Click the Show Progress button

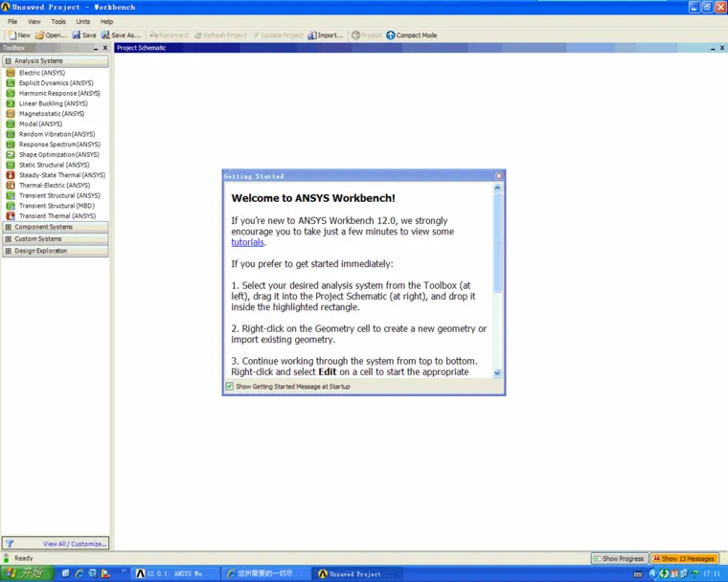[x=620, y=559]
